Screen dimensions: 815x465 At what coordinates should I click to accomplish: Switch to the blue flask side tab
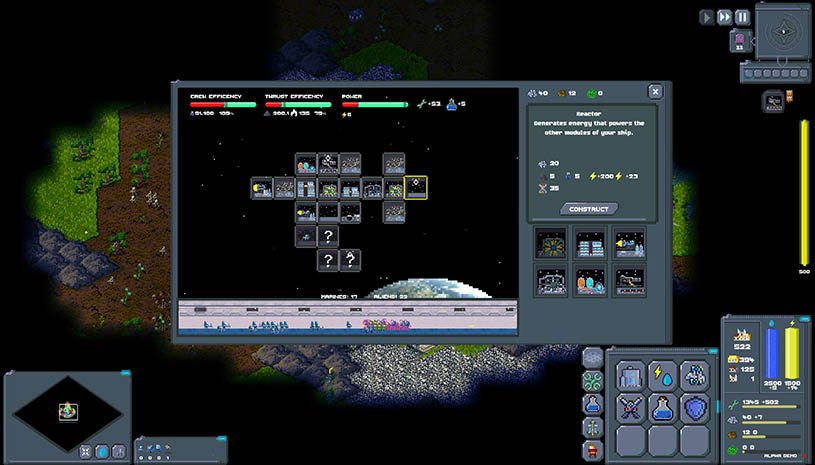pyautogui.click(x=593, y=403)
